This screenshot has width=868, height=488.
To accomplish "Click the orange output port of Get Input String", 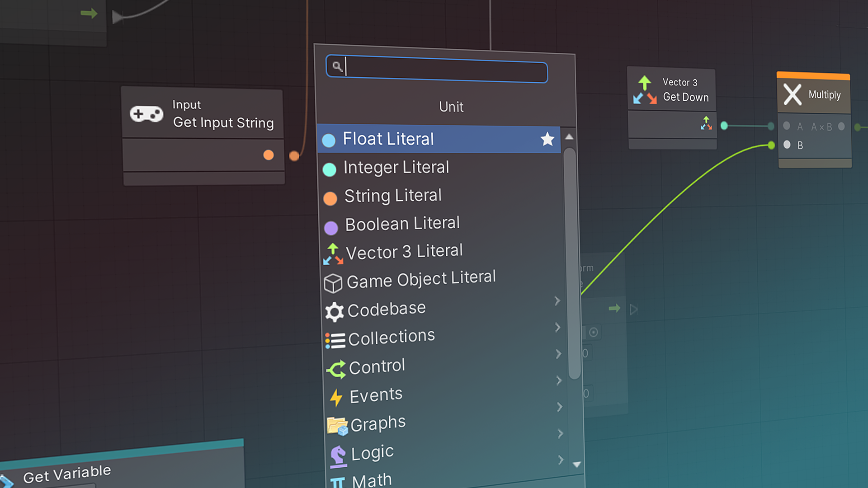I will (x=269, y=155).
